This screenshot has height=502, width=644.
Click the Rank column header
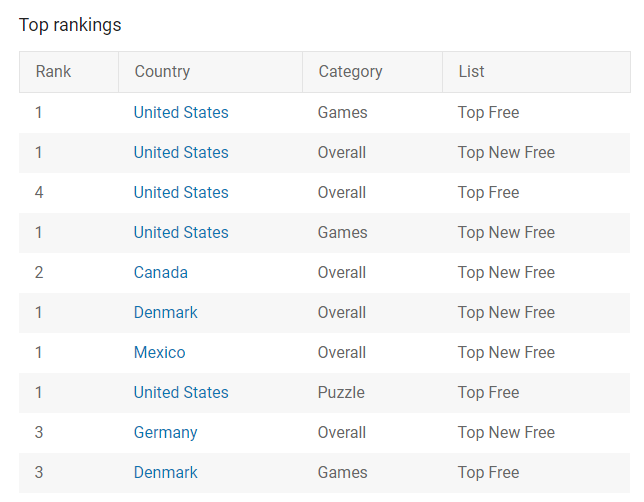pyautogui.click(x=53, y=72)
